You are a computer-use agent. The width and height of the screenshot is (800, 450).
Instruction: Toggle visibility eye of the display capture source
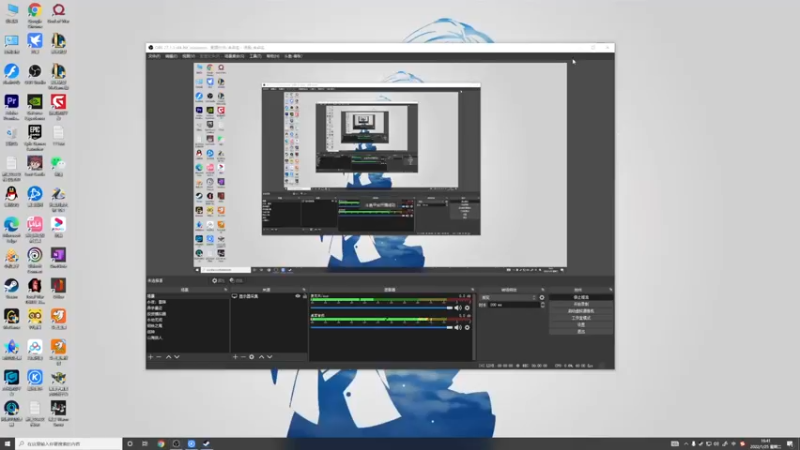[x=297, y=296]
